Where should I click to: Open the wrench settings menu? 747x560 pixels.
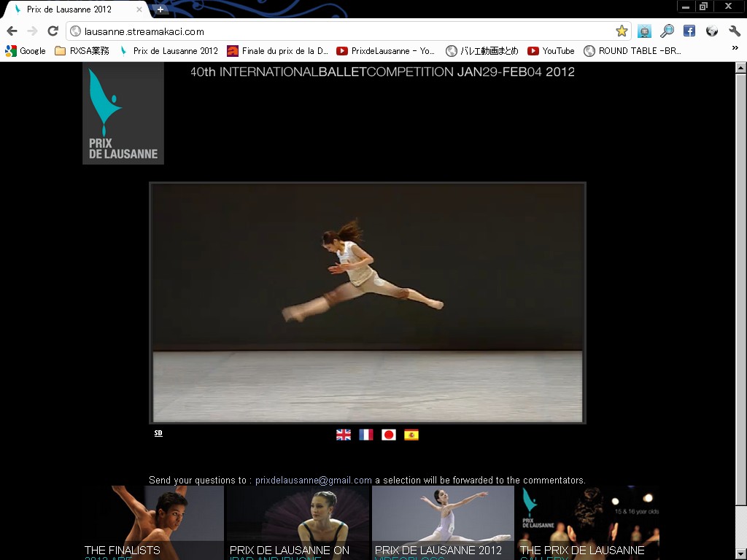pyautogui.click(x=735, y=31)
